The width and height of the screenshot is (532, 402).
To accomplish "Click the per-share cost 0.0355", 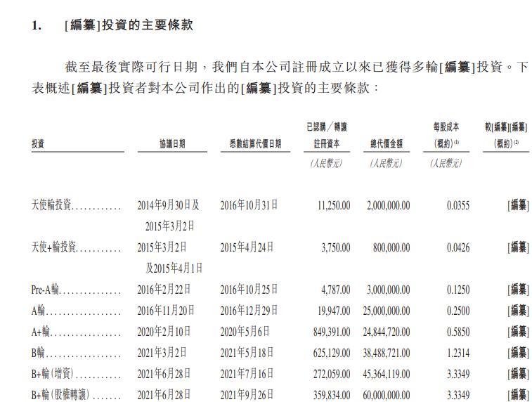I will [x=458, y=205].
